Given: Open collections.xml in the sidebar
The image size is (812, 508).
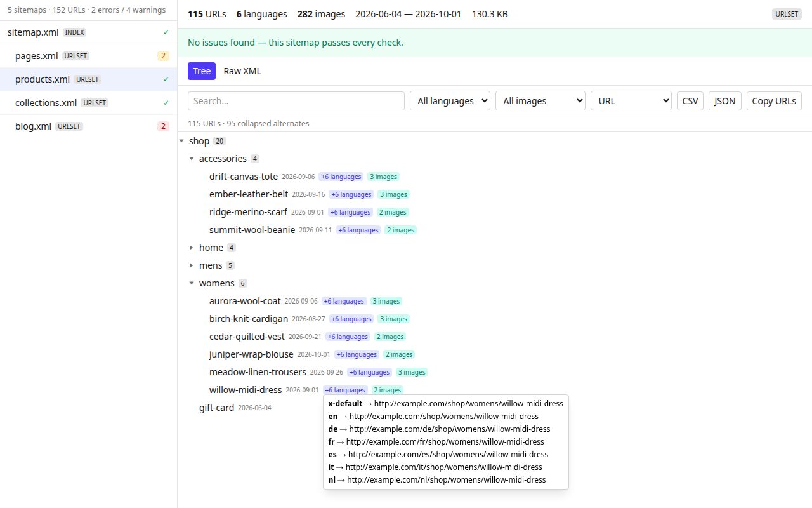Looking at the screenshot, I should (89, 103).
